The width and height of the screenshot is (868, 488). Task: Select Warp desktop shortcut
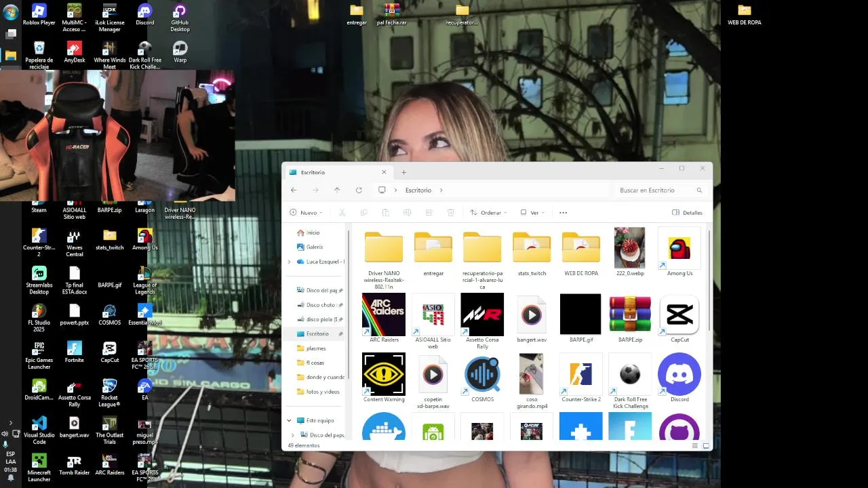[x=180, y=52]
